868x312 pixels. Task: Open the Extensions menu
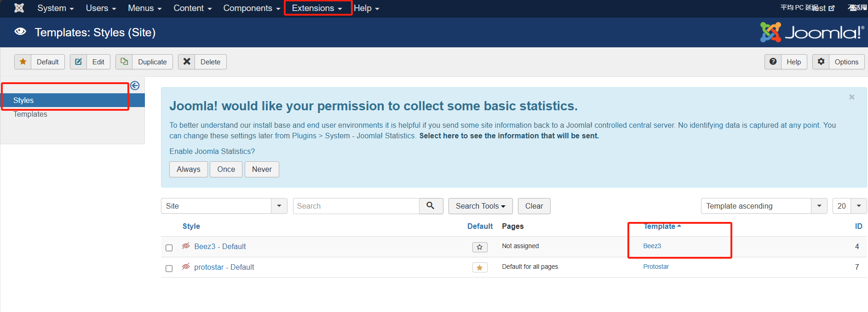pyautogui.click(x=317, y=8)
